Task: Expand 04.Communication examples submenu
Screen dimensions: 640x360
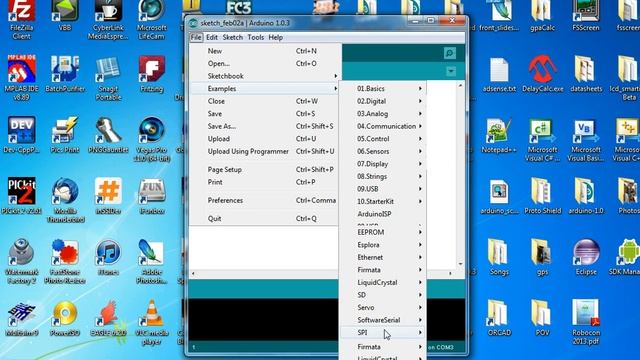Action: coord(383,126)
